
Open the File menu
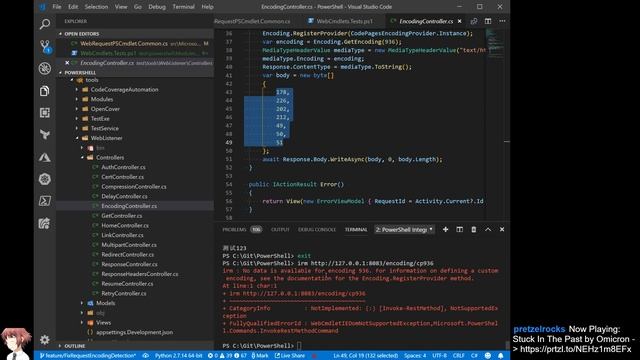tap(57, 7)
